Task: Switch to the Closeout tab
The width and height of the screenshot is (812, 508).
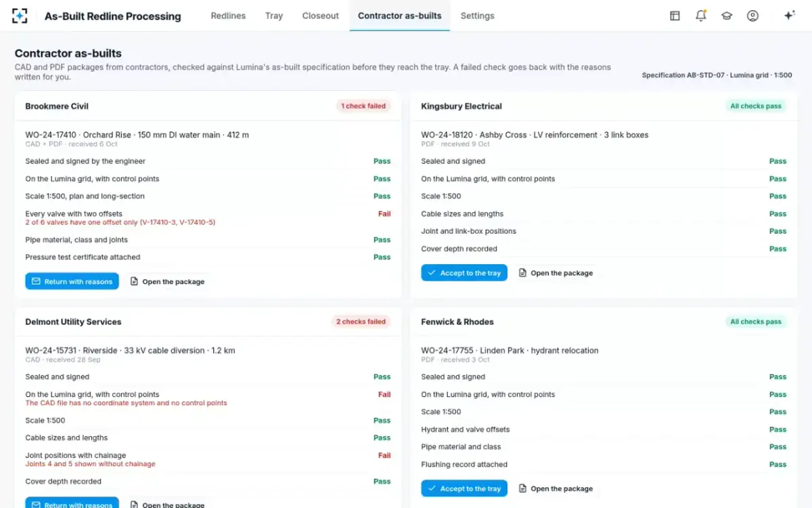Action: [x=321, y=16]
